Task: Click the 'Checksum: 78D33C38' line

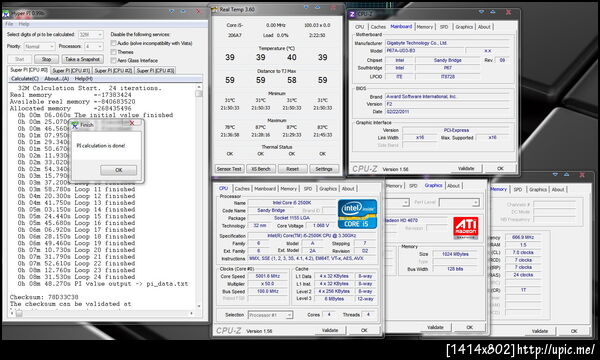Action: [x=44, y=297]
